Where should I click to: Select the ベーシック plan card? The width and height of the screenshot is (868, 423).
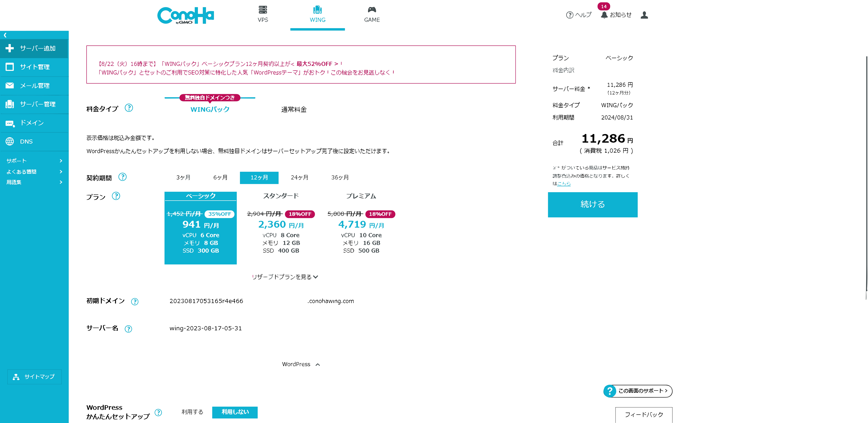point(201,228)
